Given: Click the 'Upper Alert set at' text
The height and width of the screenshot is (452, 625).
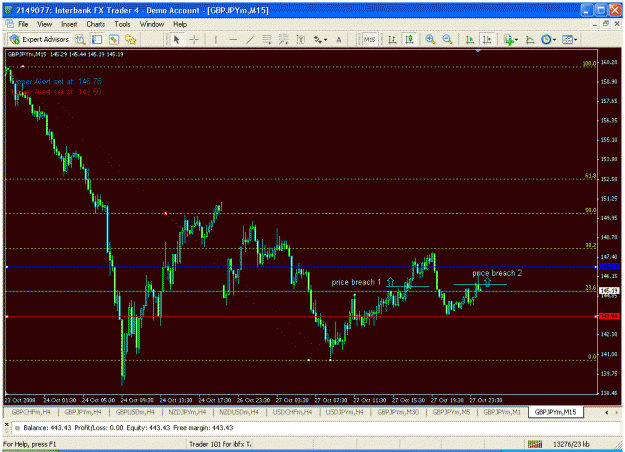Looking at the screenshot, I should pos(56,81).
